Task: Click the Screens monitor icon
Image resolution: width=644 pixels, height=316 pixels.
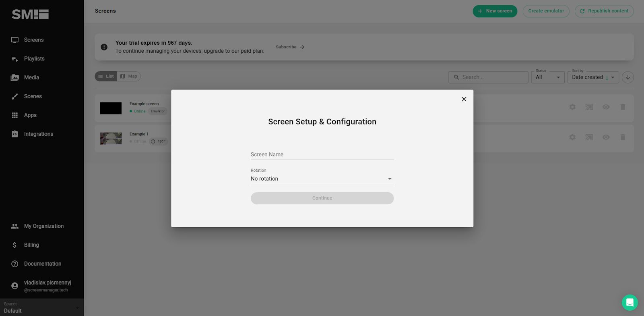Action: 15,40
